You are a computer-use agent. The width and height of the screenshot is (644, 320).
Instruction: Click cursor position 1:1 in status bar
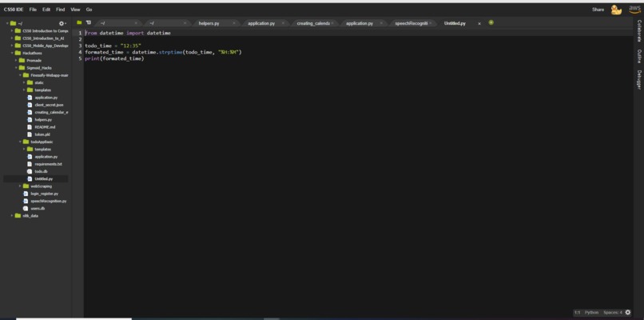click(x=577, y=313)
